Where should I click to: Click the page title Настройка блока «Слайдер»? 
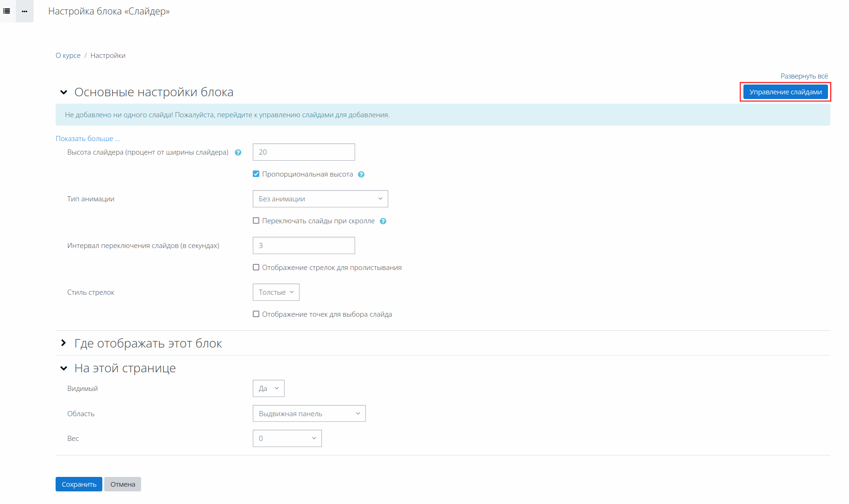coord(109,11)
